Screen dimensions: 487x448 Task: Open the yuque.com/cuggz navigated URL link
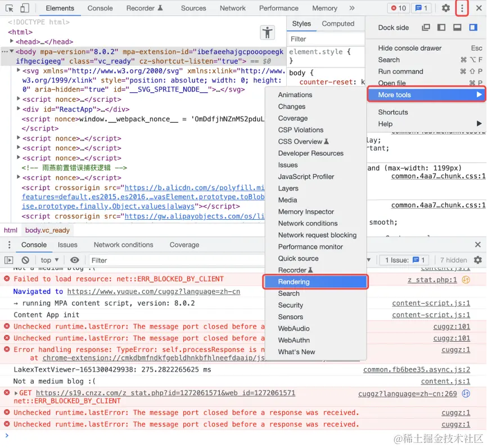pyautogui.click(x=154, y=292)
